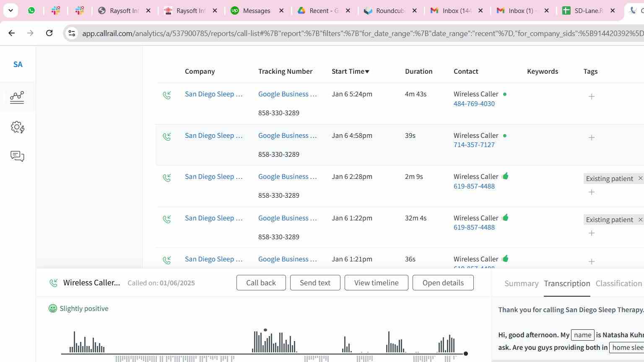Switch to the Summary tab
Viewport: 644px width, 362px height.
(521, 284)
